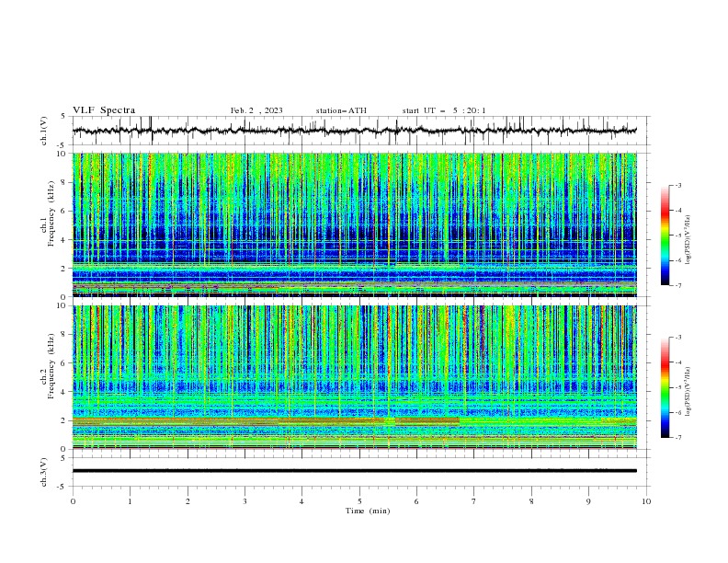Click the "ch.2 Frequency (kHz)" axis label

click(x=48, y=366)
